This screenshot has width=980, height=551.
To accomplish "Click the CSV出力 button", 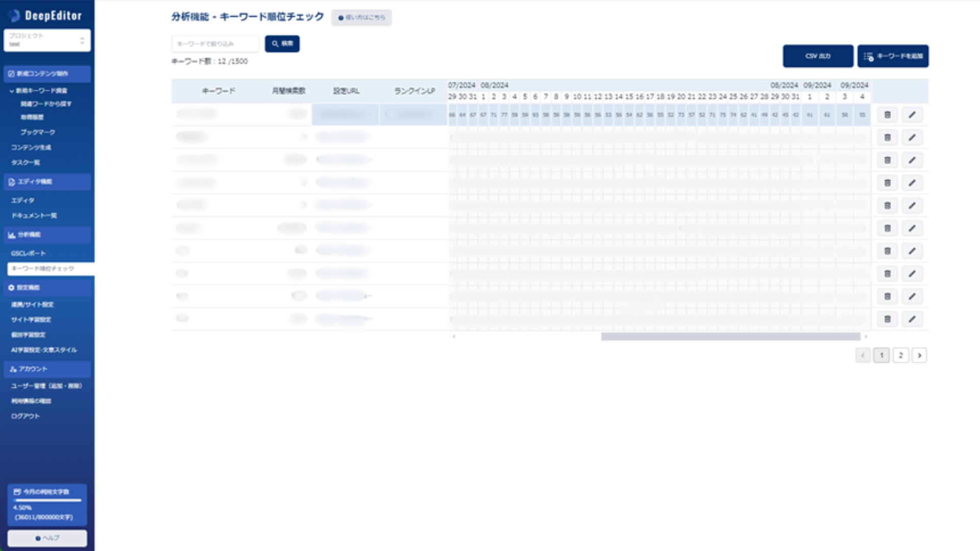I will (818, 56).
